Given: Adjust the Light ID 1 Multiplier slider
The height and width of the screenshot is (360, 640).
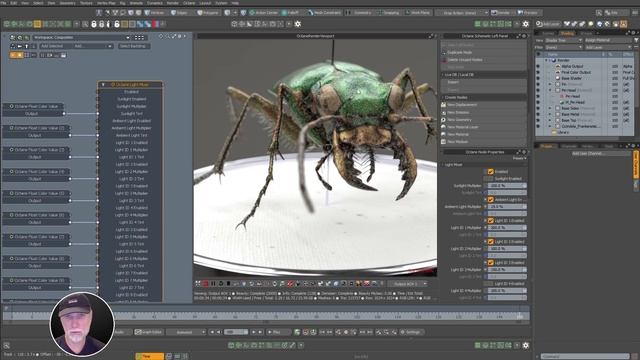Looking at the screenshot, I should (x=507, y=228).
